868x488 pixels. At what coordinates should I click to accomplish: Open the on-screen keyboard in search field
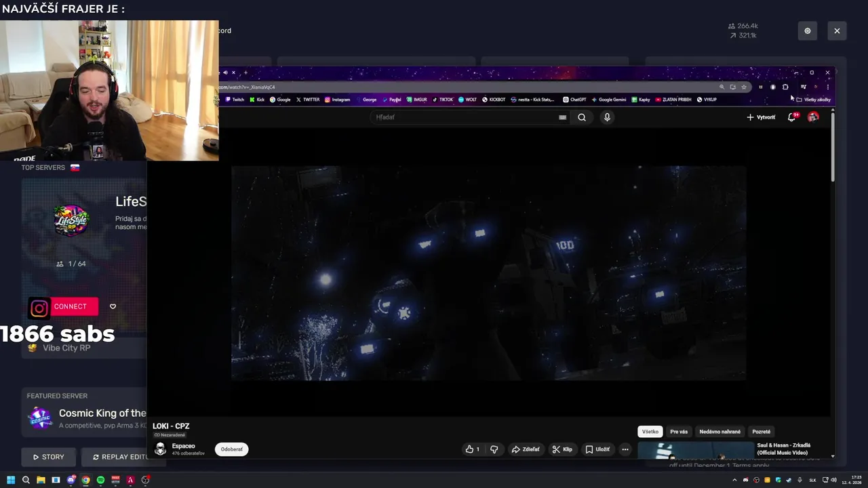[x=562, y=117]
